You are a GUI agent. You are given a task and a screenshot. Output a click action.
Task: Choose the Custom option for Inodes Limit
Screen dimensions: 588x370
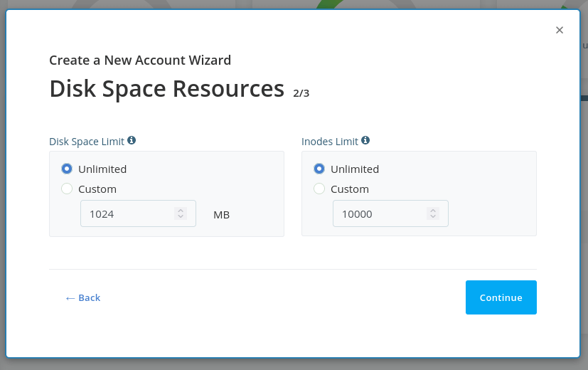(x=319, y=189)
